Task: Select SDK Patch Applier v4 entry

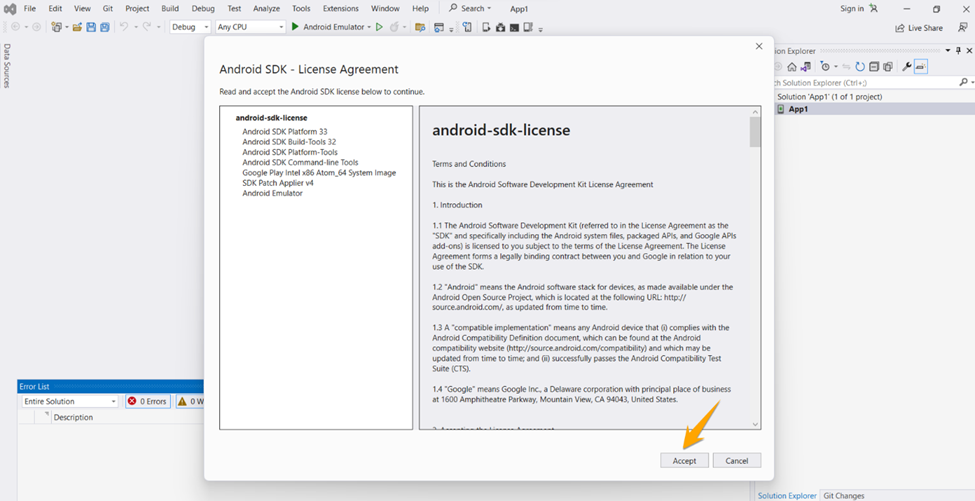Action: coord(278,183)
